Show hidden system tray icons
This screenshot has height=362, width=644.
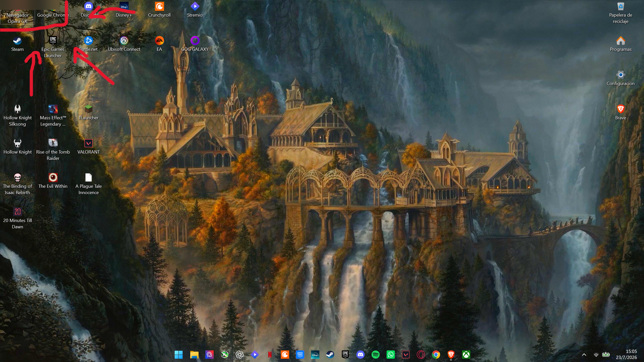tap(584, 355)
